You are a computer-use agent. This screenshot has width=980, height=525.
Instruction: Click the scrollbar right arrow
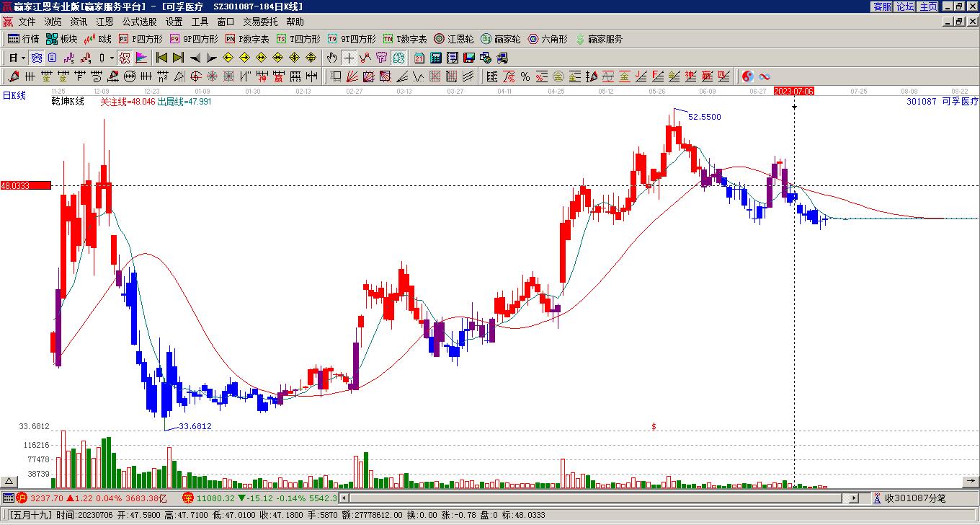tap(855, 498)
